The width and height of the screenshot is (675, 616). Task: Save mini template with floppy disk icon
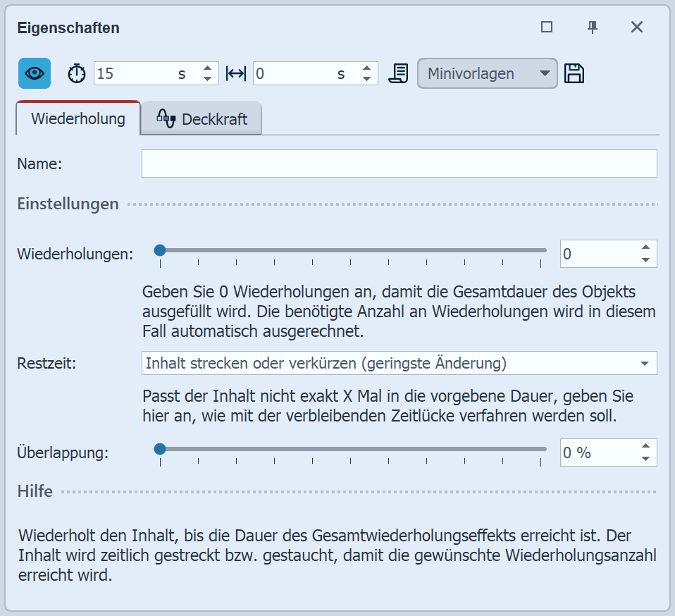[575, 73]
